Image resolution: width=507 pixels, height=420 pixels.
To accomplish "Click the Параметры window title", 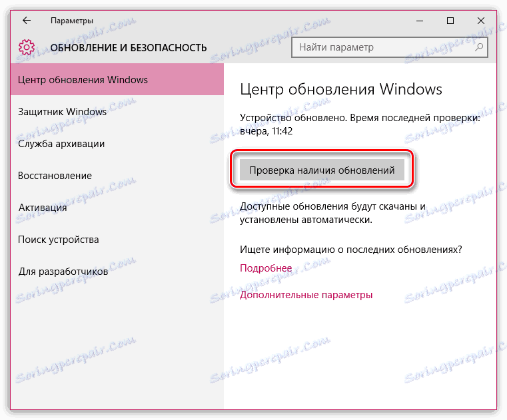I will coord(72,21).
